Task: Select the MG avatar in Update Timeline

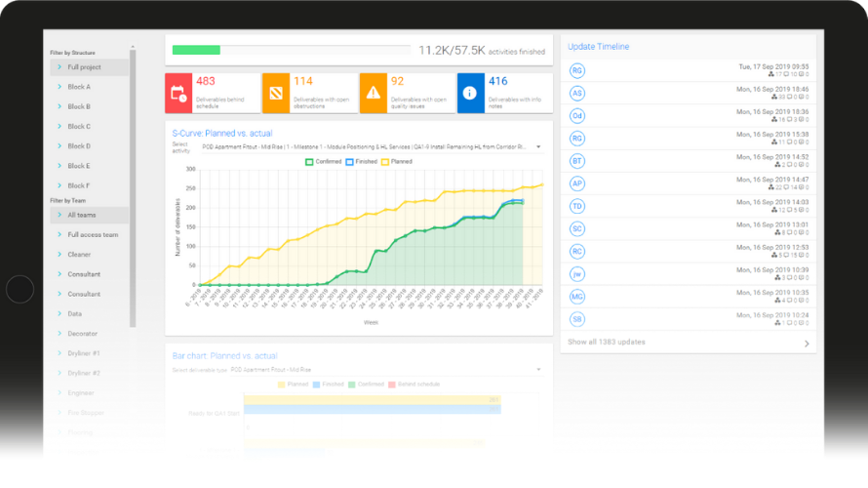Action: click(x=577, y=297)
